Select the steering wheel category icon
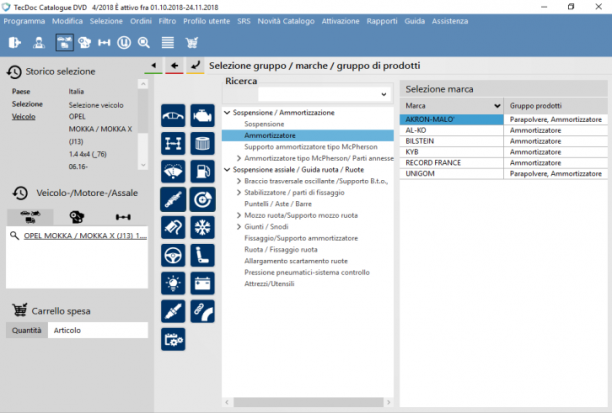 click(x=173, y=256)
